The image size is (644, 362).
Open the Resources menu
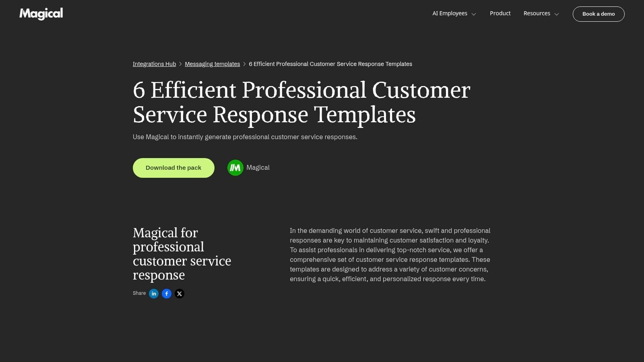click(x=537, y=13)
